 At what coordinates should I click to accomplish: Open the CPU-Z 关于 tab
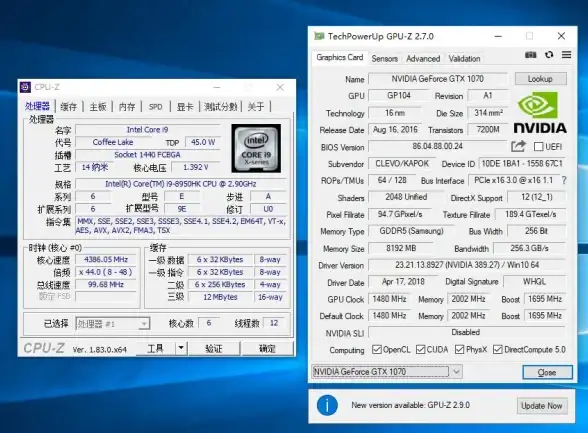pos(256,107)
